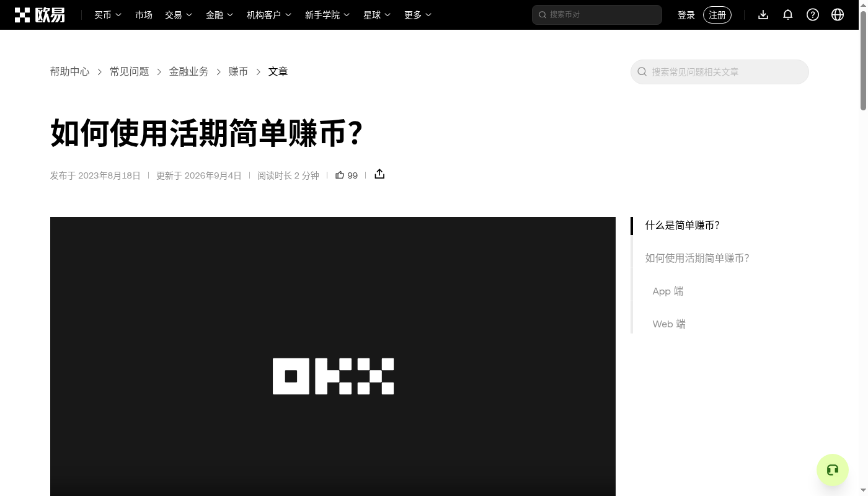Jump to App 端 section

pyautogui.click(x=668, y=291)
